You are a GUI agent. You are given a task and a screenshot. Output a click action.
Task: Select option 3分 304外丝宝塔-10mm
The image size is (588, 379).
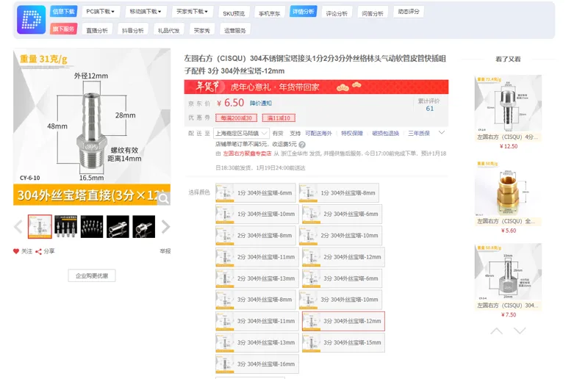click(340, 300)
